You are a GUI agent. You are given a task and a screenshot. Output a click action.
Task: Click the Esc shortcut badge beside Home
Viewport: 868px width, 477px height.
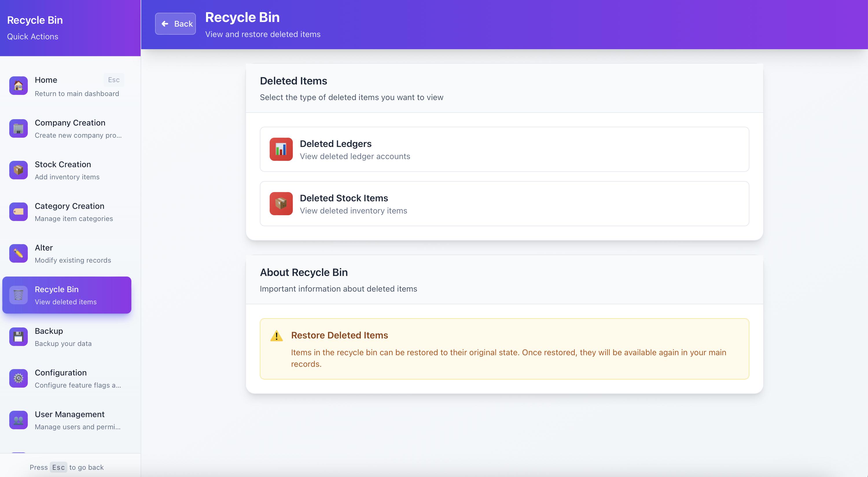point(113,80)
